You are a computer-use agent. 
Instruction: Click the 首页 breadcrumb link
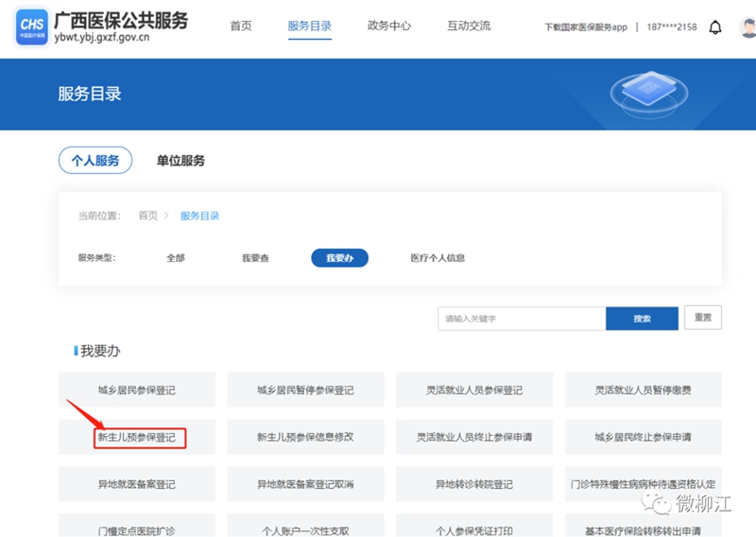coord(147,216)
